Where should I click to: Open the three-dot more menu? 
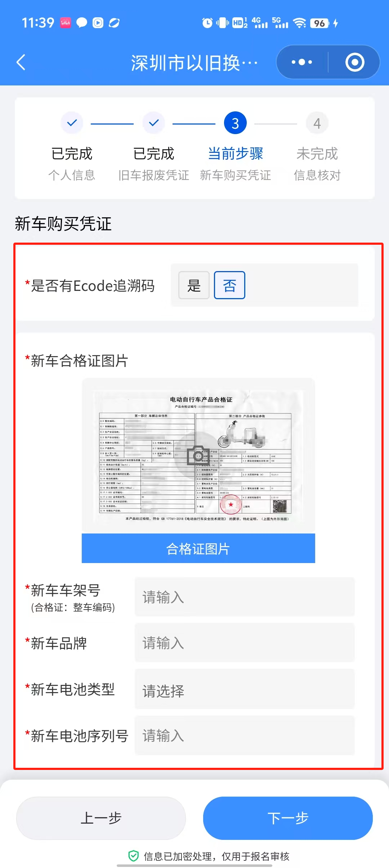coord(302,62)
